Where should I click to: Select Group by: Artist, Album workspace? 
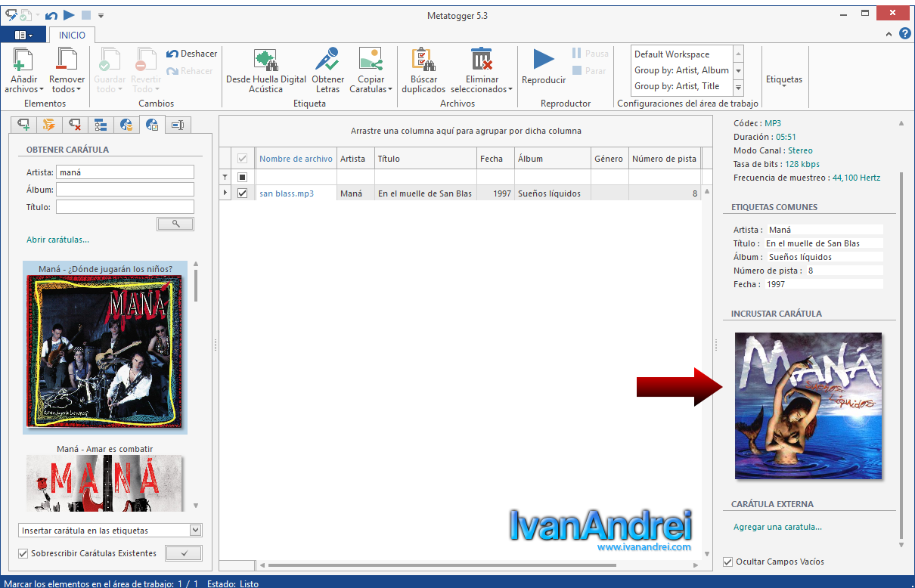(681, 70)
